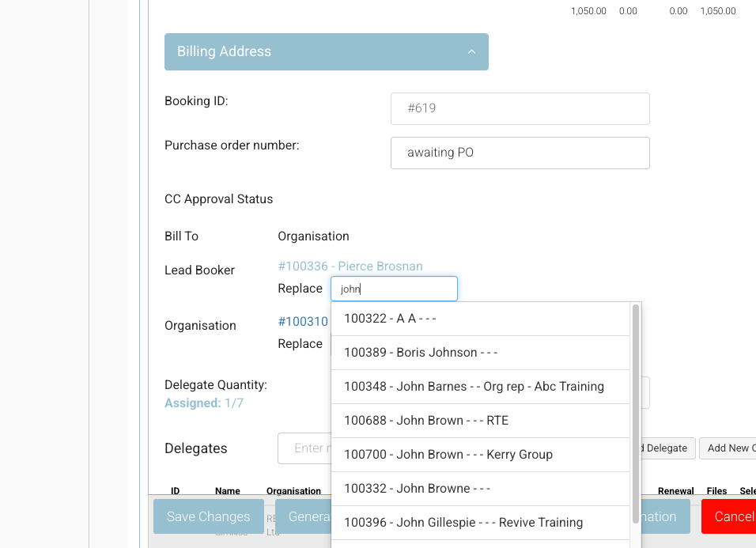Click the Name column header in Delegates
756x548 pixels.
click(228, 490)
